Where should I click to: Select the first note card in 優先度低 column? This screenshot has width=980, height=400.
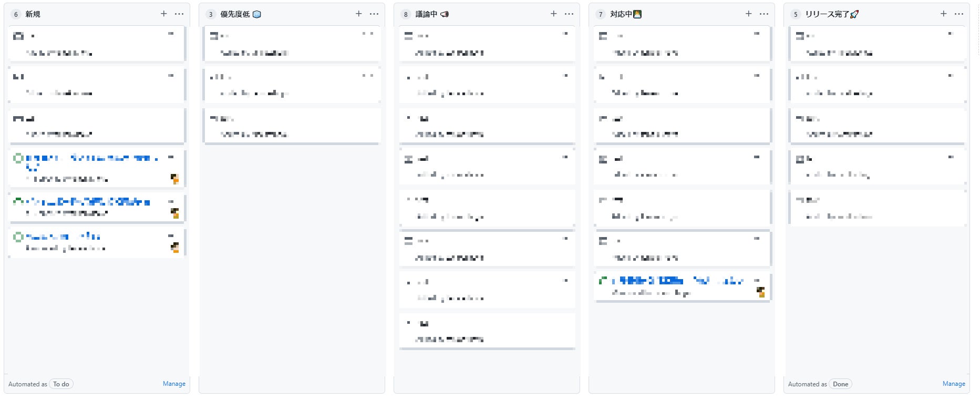(x=292, y=44)
